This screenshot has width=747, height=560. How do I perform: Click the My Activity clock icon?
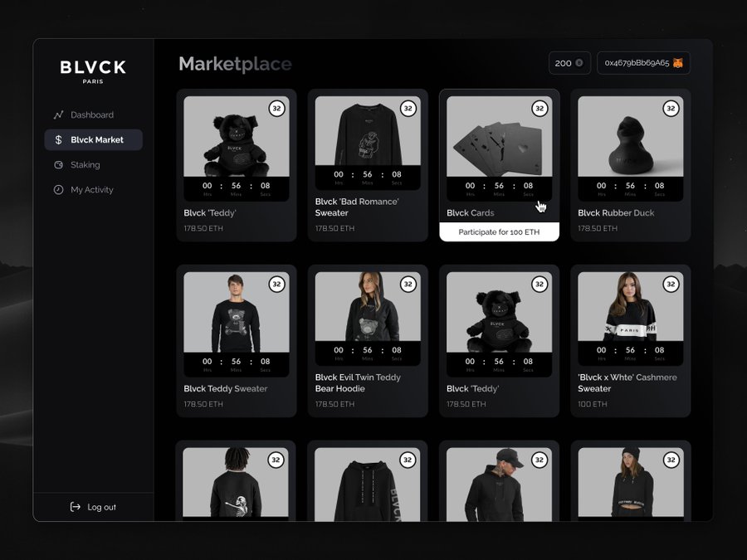[59, 189]
